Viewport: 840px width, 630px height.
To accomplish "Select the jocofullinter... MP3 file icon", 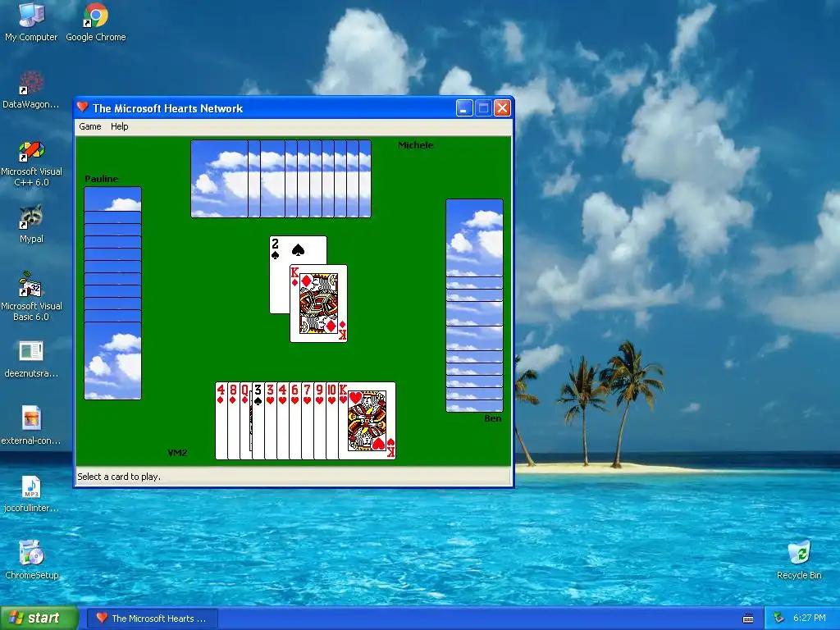I will 31,493.
